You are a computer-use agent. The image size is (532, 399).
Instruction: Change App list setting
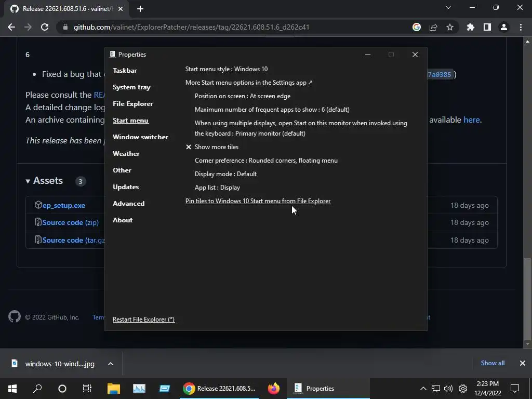[217, 188]
